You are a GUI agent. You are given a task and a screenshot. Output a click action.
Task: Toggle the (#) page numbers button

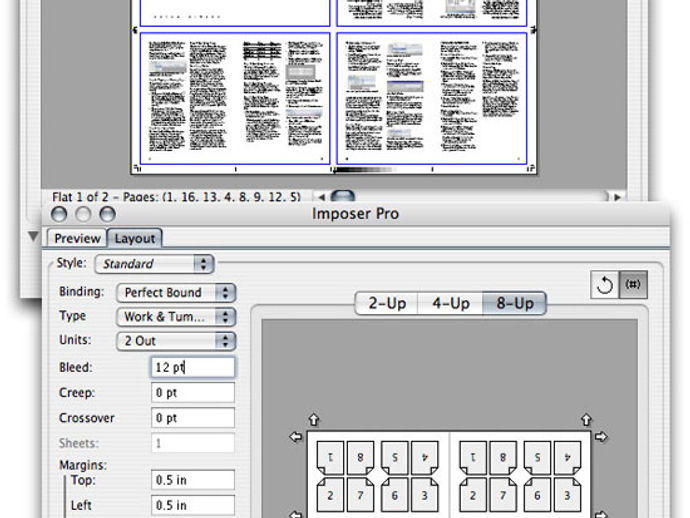tap(633, 285)
